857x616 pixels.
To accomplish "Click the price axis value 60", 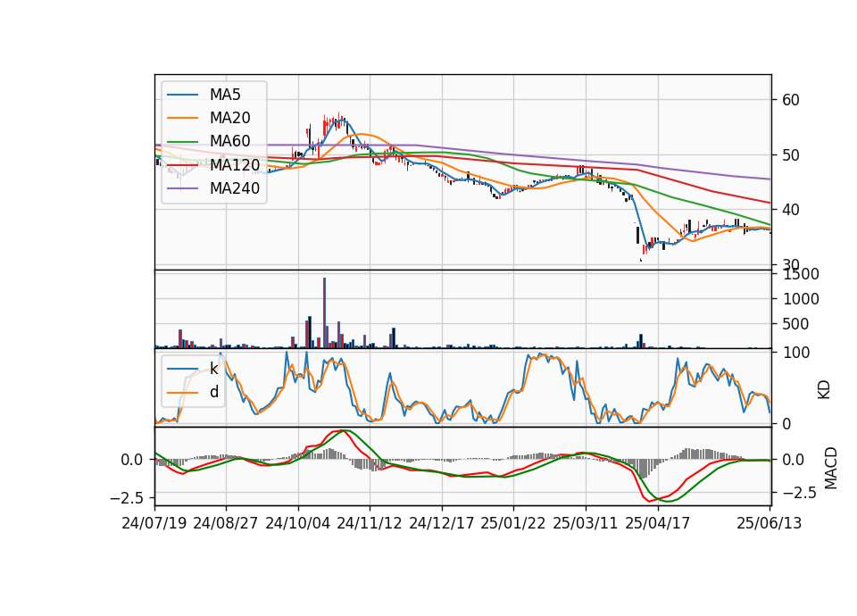I will (x=791, y=100).
